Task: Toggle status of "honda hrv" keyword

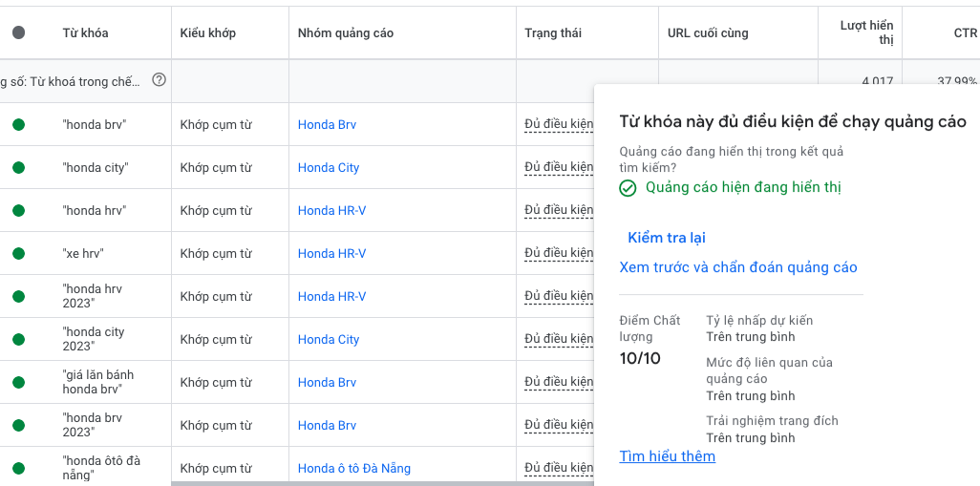Action: (18, 210)
